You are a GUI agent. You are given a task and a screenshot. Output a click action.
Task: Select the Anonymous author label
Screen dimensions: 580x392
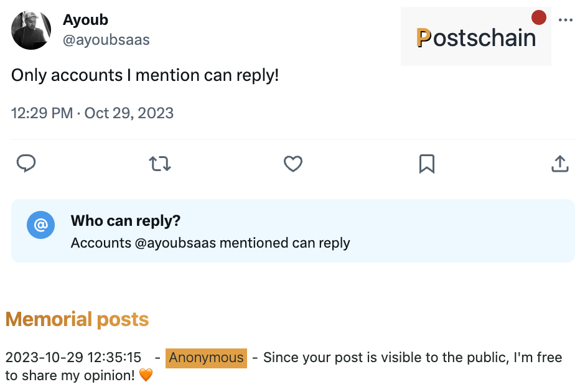[x=205, y=358]
